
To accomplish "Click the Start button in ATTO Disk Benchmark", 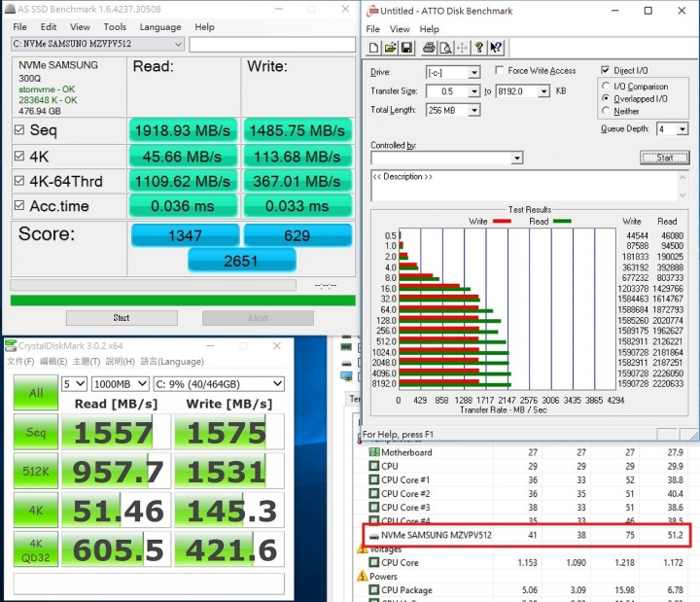I will [x=664, y=158].
